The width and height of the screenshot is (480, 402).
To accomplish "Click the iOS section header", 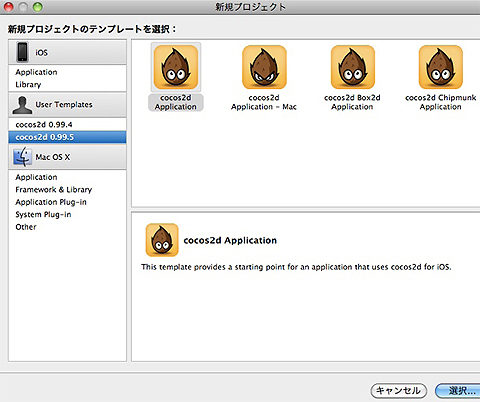I will (x=67, y=52).
